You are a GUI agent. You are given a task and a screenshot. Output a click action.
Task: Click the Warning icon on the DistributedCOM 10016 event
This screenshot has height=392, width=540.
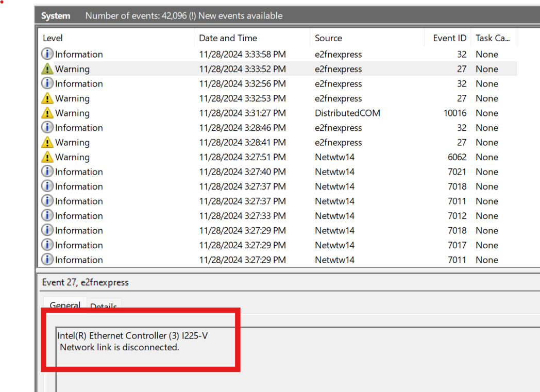click(x=47, y=113)
